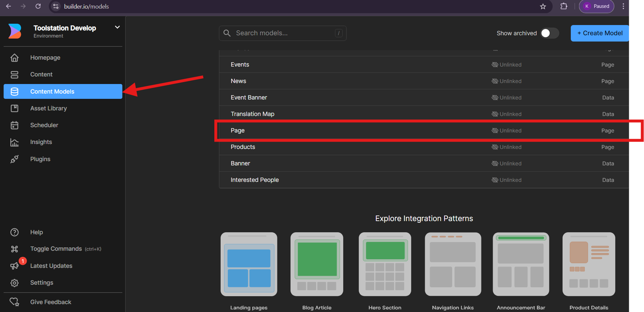
Task: Open Asset Library from sidebar icon
Action: point(15,108)
